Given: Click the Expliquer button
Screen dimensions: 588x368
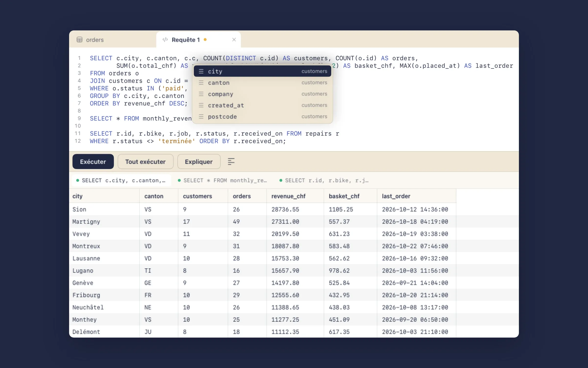Looking at the screenshot, I should click(199, 161).
